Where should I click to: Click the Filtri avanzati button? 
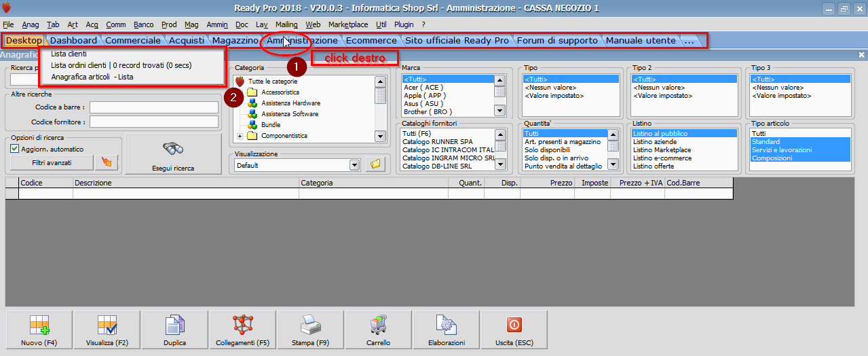coord(52,162)
